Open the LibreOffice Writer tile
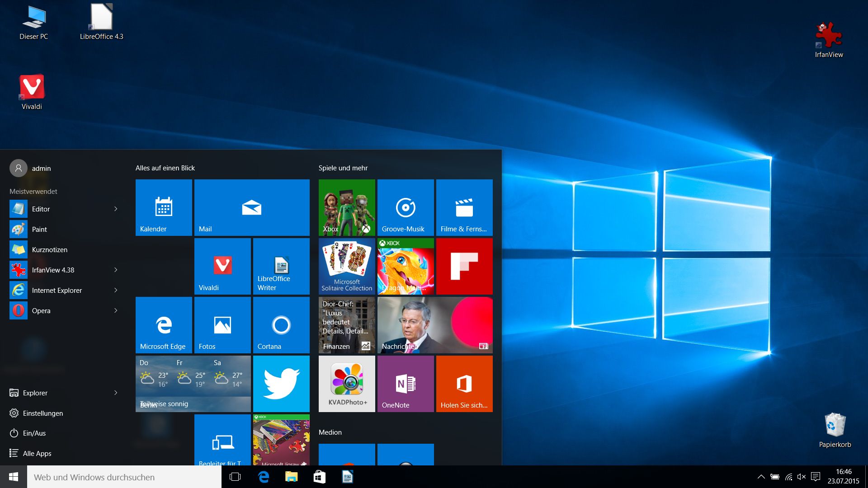 (281, 266)
